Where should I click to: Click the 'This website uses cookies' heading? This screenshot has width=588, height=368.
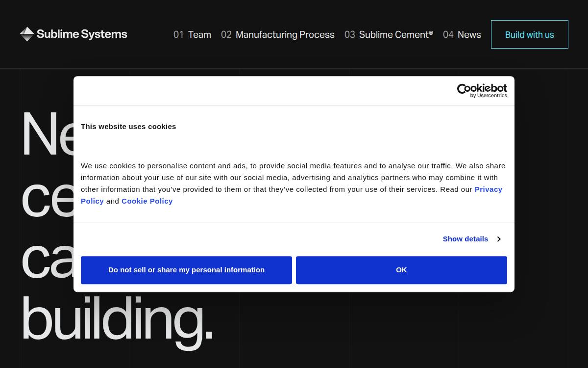(x=128, y=126)
